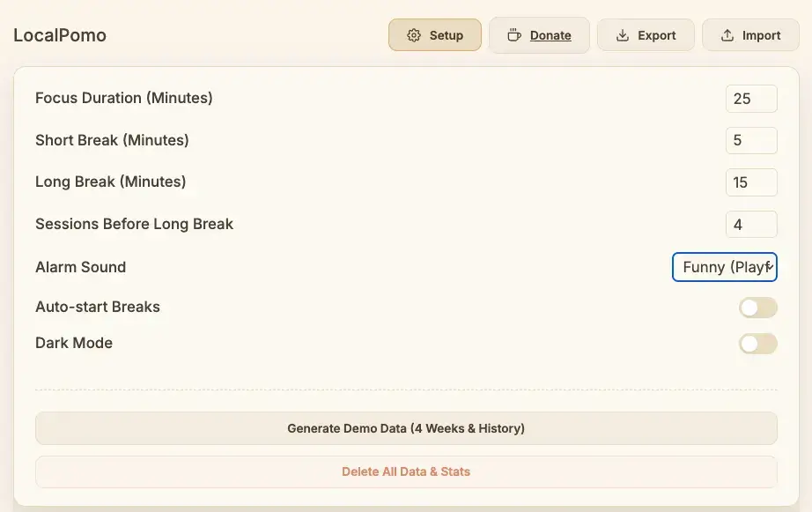Click the download arrow icon on Export
Screen dimensions: 812x512
(622, 35)
